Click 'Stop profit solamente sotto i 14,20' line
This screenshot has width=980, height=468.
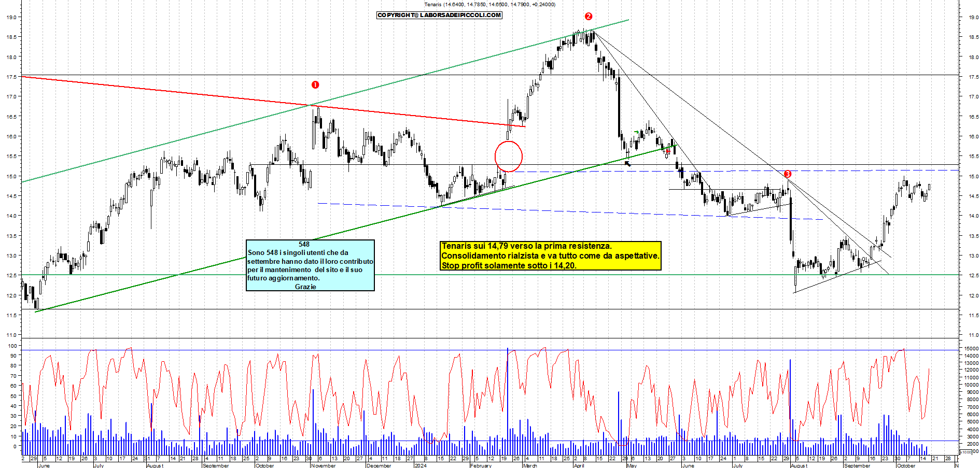(x=509, y=265)
